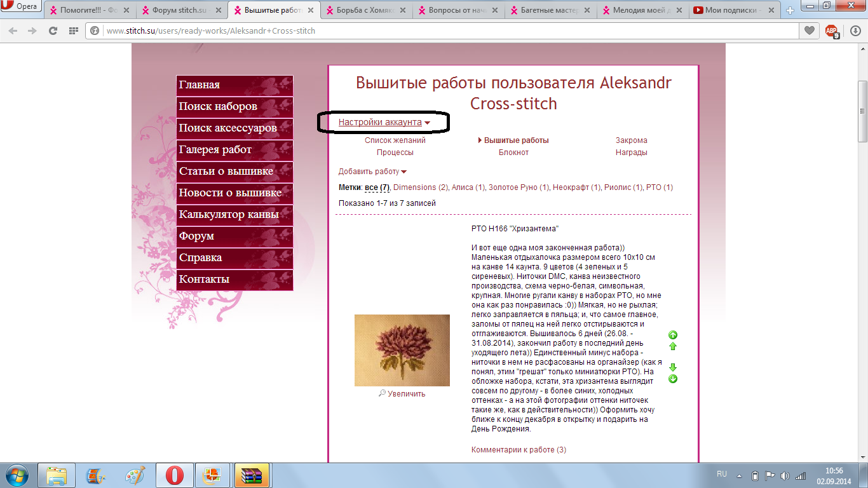868x488 pixels.
Task: Click the volume speaker icon in system tray
Action: [x=785, y=475]
